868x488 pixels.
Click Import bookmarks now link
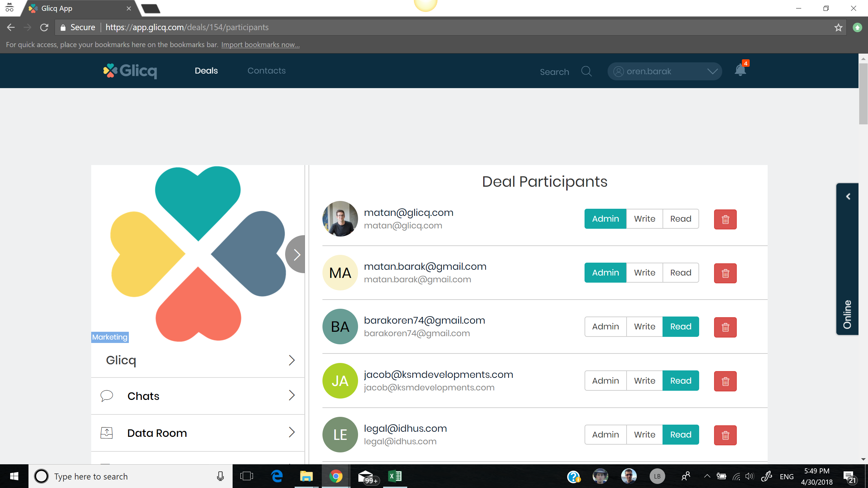click(260, 45)
